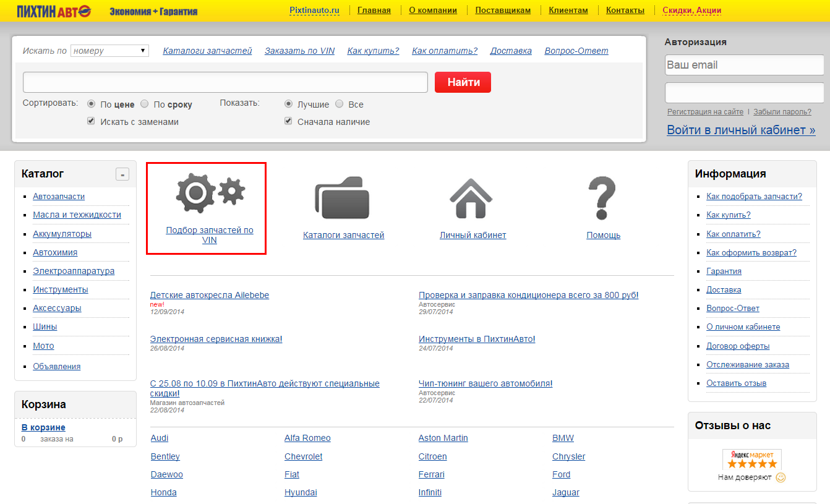Collapse the Каталог panel with minus button
Screen dimensions: 830x504
(x=122, y=174)
